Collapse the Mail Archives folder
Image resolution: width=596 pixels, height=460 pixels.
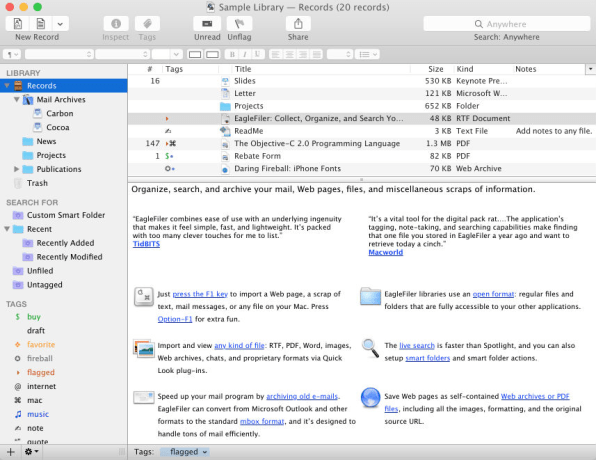pyautogui.click(x=16, y=100)
